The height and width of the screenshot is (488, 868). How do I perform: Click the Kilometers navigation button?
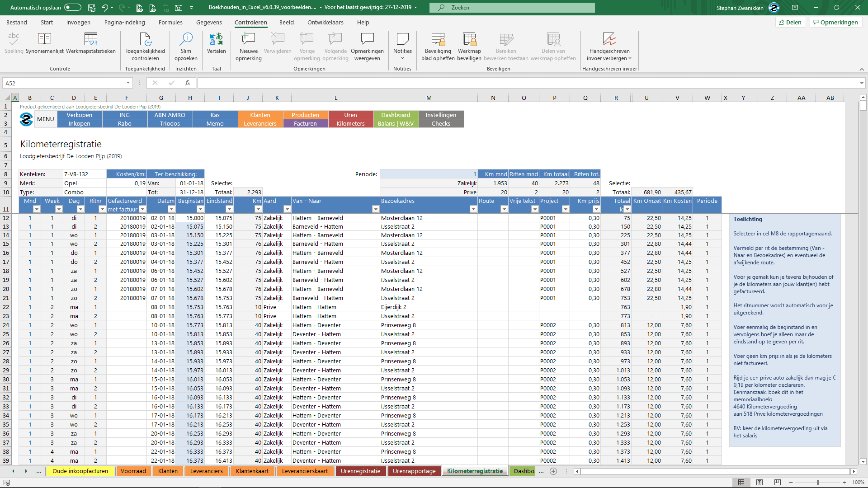pyautogui.click(x=350, y=123)
